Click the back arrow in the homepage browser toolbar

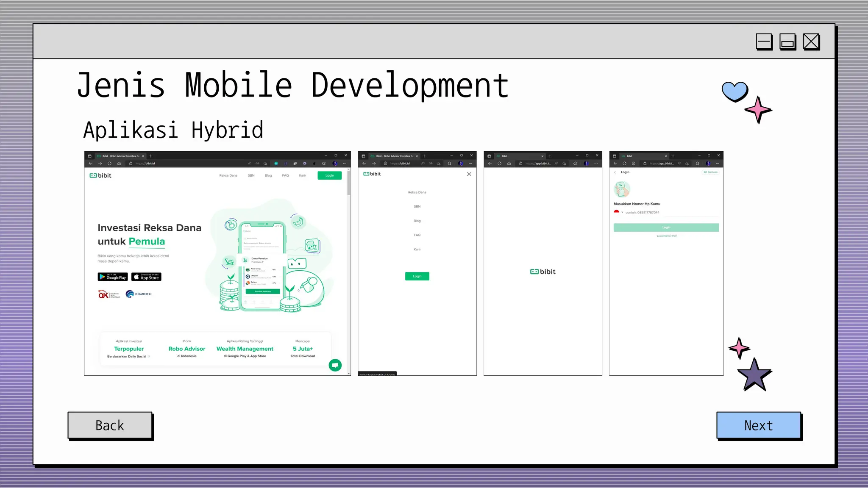(x=90, y=163)
